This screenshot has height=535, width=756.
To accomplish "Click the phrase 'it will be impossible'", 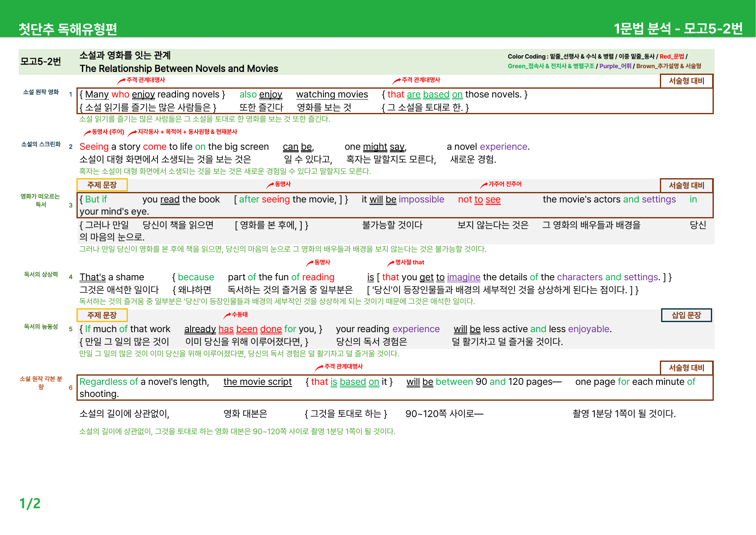I will click(x=403, y=200).
